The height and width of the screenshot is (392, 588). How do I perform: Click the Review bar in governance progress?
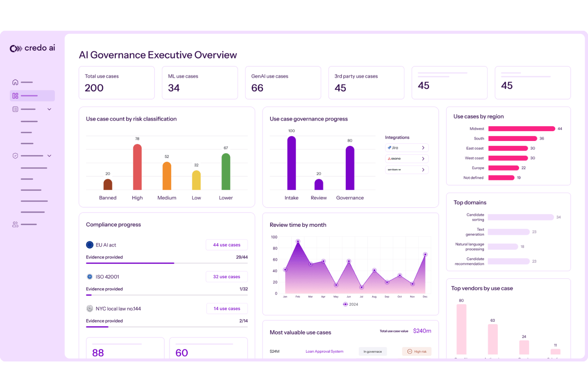[319, 185]
